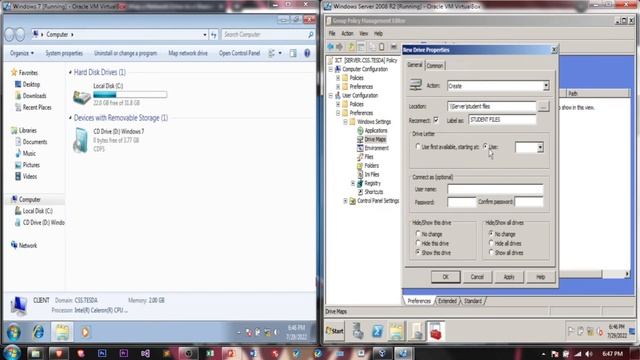Open the View menu in Group Policy editor
Viewport: 640px width, 360px height.
[364, 33]
